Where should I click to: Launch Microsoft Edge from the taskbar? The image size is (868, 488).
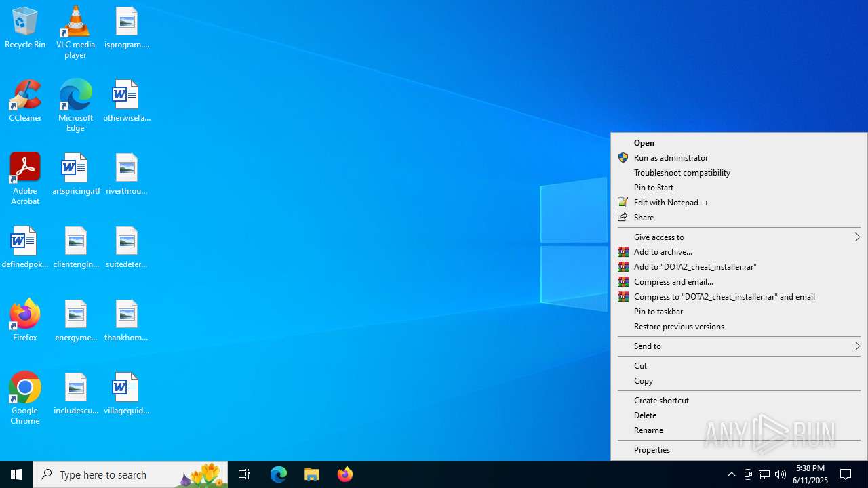[x=279, y=474]
